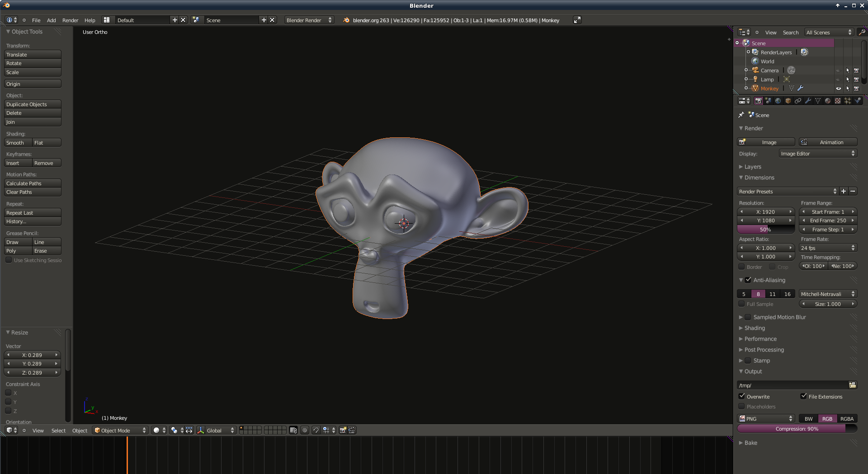Open the Modifiers tab (wrench icon)
868x474 pixels.
click(808, 101)
